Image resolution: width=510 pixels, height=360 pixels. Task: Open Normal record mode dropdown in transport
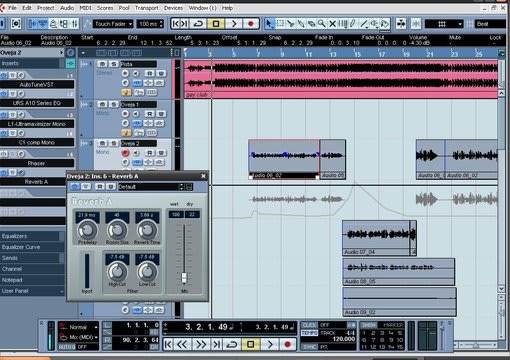pos(79,327)
